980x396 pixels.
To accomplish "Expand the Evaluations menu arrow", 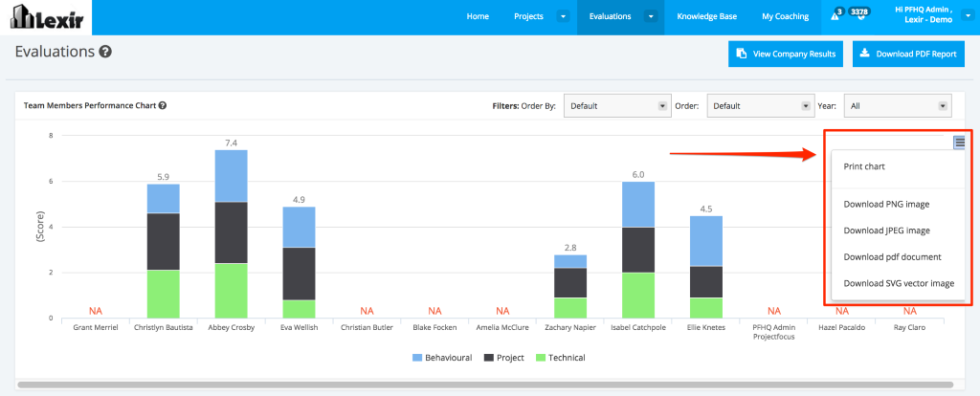I will coord(652,17).
